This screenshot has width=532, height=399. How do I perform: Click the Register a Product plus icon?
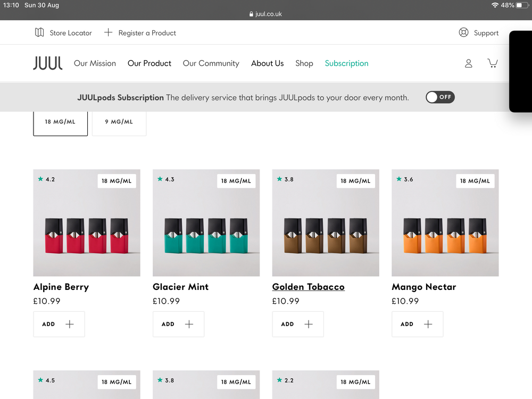(108, 32)
